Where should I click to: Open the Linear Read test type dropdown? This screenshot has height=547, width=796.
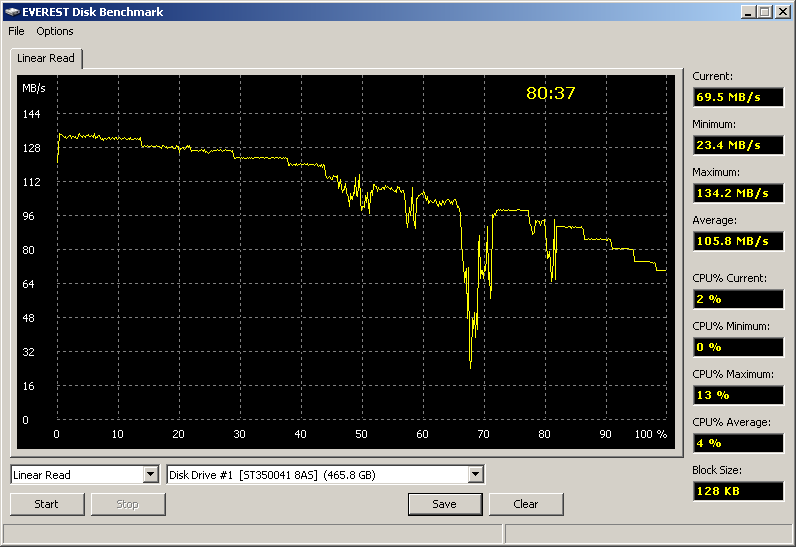click(x=150, y=474)
